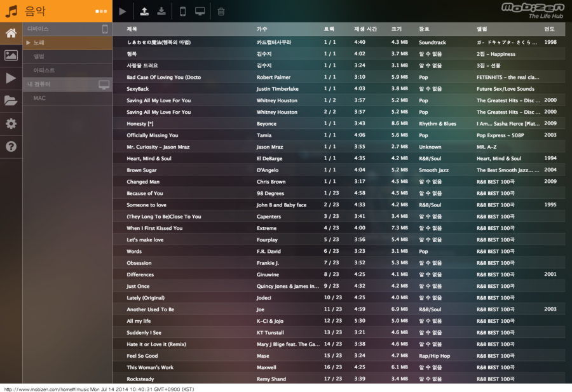Click artist 'Robert Palmer' in the list
This screenshot has width=572, height=392.
point(273,78)
